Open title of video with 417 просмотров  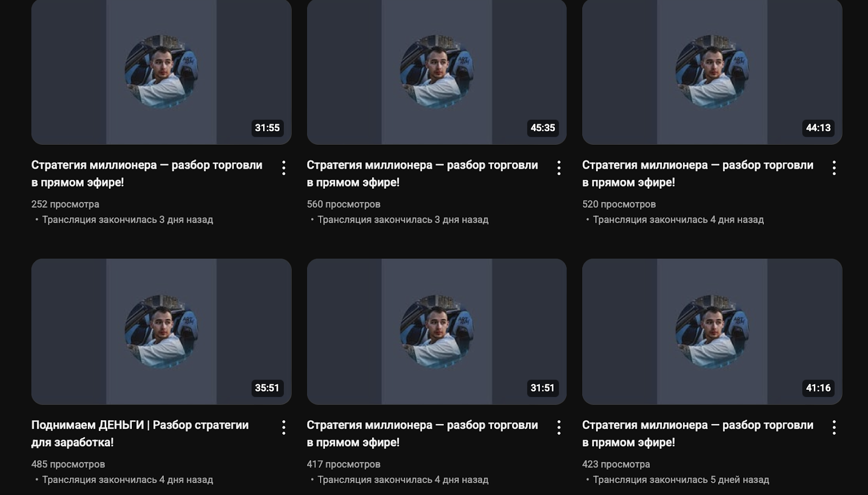(422, 433)
